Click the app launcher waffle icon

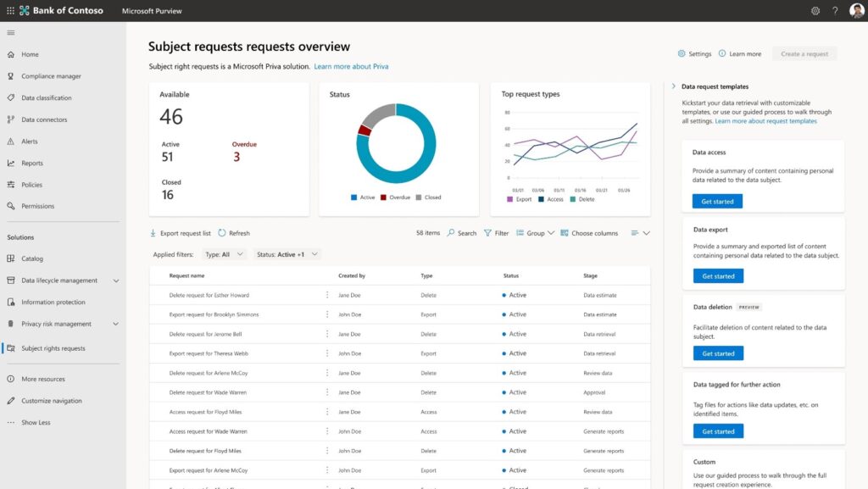tap(9, 10)
